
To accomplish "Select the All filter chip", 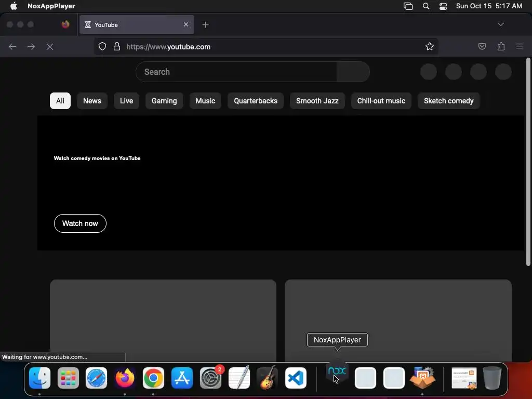I will click(60, 101).
